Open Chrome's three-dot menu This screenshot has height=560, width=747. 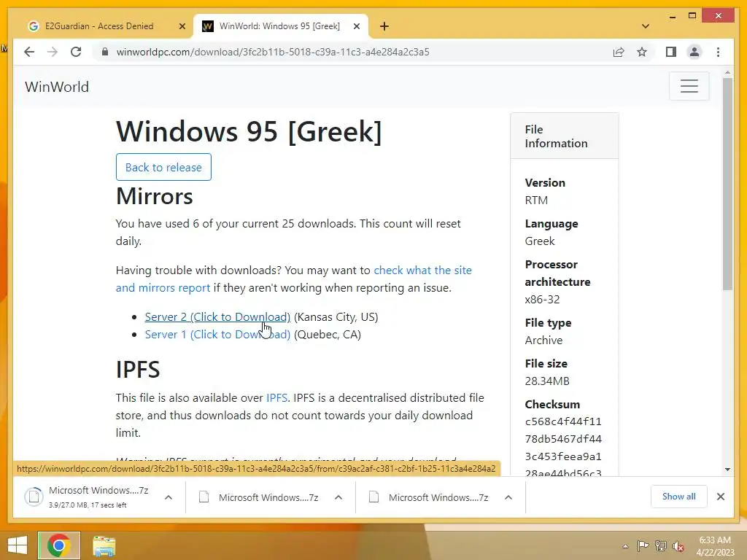(x=718, y=52)
